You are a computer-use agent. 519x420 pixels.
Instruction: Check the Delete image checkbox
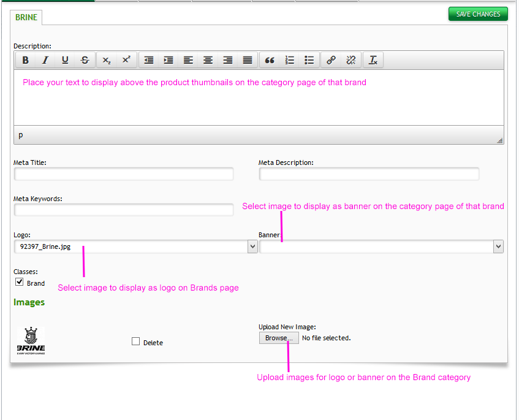(136, 342)
